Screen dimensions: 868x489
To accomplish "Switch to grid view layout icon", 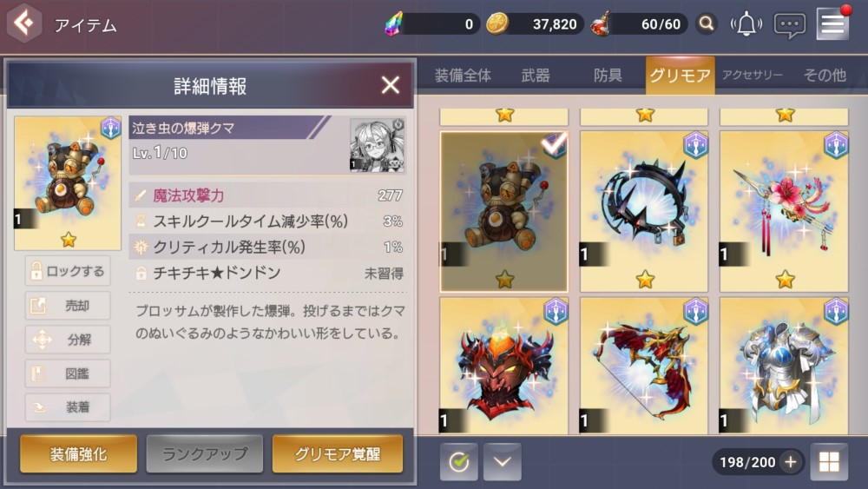I will [829, 461].
